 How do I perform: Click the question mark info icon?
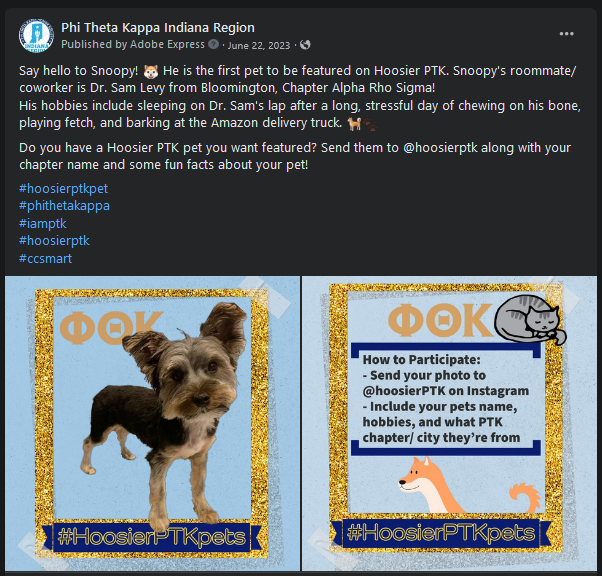[213, 44]
